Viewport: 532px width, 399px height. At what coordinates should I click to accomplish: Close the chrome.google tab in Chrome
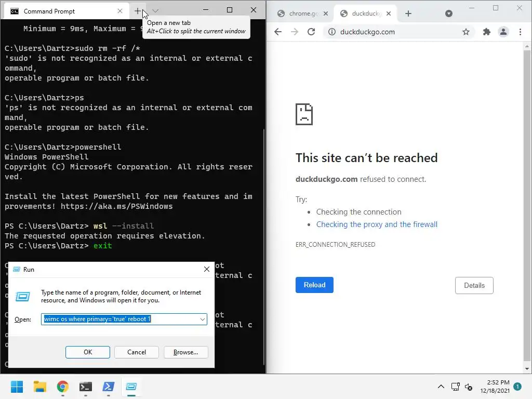(325, 14)
